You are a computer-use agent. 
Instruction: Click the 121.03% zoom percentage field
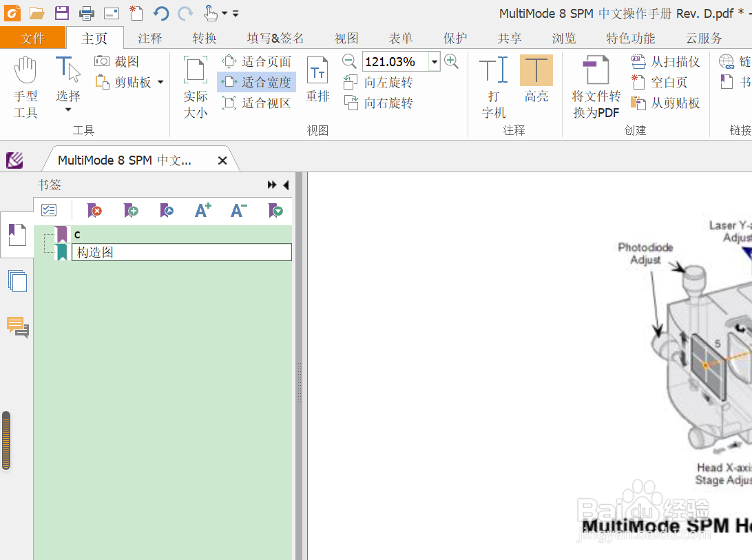[395, 61]
